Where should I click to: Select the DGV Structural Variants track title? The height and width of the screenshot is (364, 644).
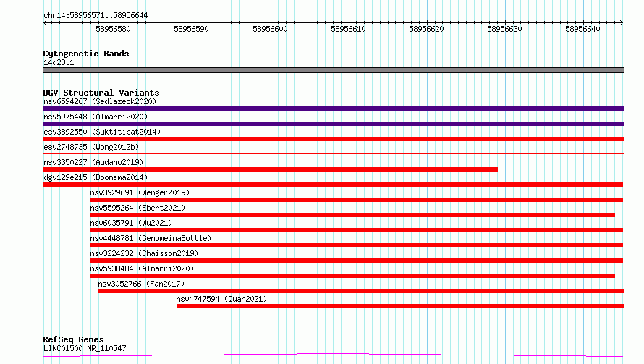[x=101, y=93]
